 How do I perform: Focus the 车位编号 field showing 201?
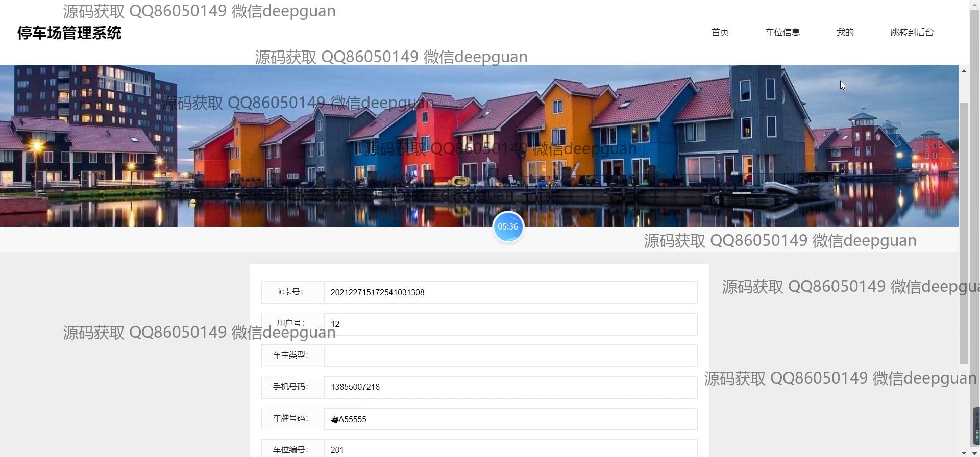[509, 449]
